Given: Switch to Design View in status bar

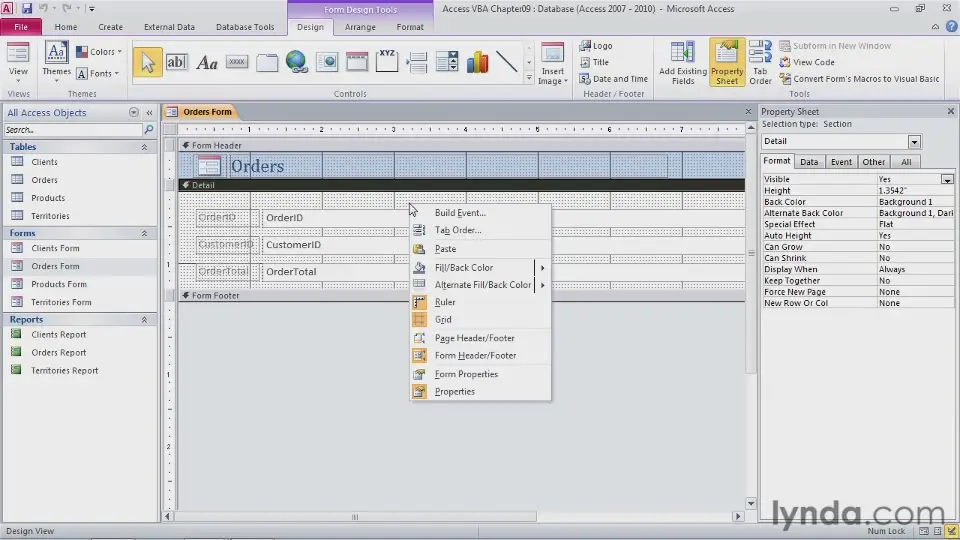Looking at the screenshot, I should point(951,531).
